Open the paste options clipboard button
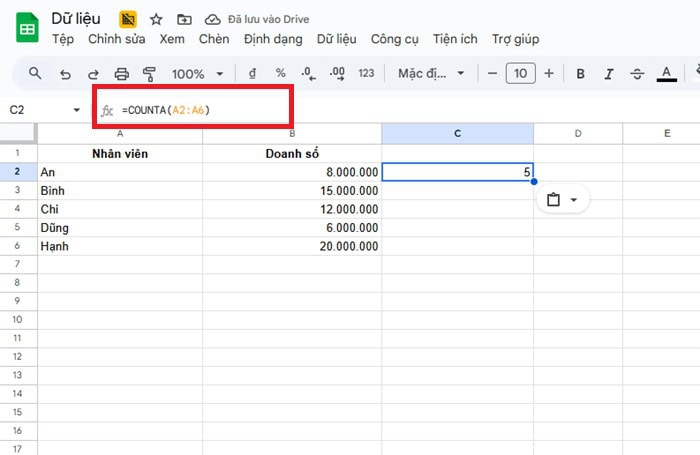This screenshot has height=455, width=700. pos(562,199)
